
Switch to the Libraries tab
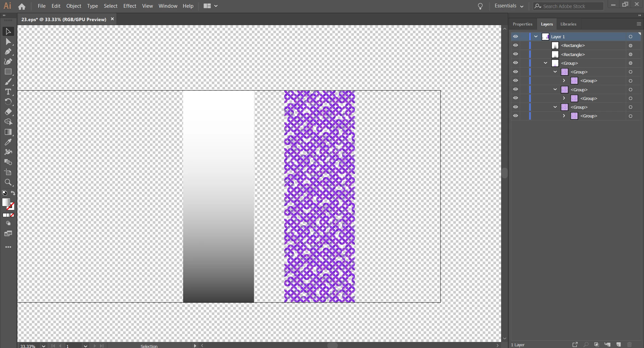click(x=568, y=24)
